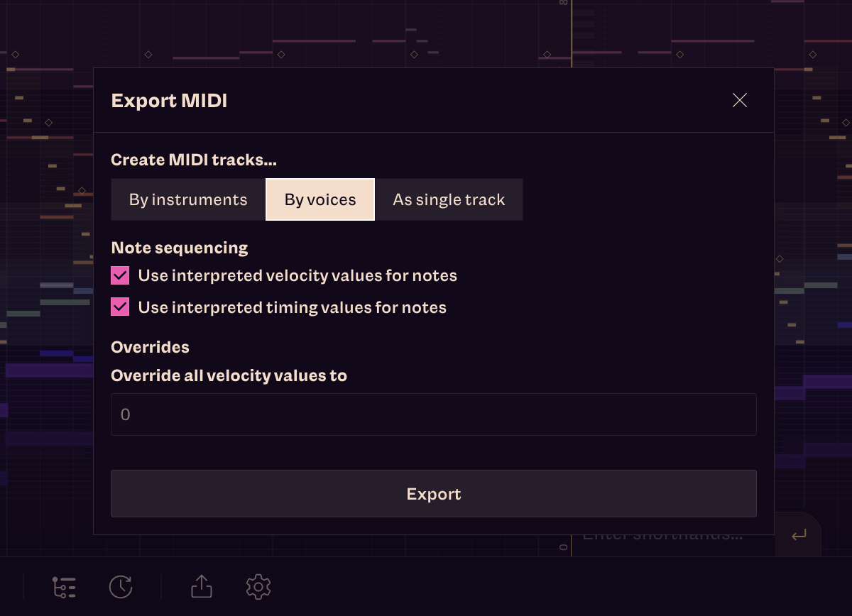Image resolution: width=852 pixels, height=616 pixels.
Task: Uncheck Use interpreted timing values for notes
Action: pyautogui.click(x=119, y=307)
